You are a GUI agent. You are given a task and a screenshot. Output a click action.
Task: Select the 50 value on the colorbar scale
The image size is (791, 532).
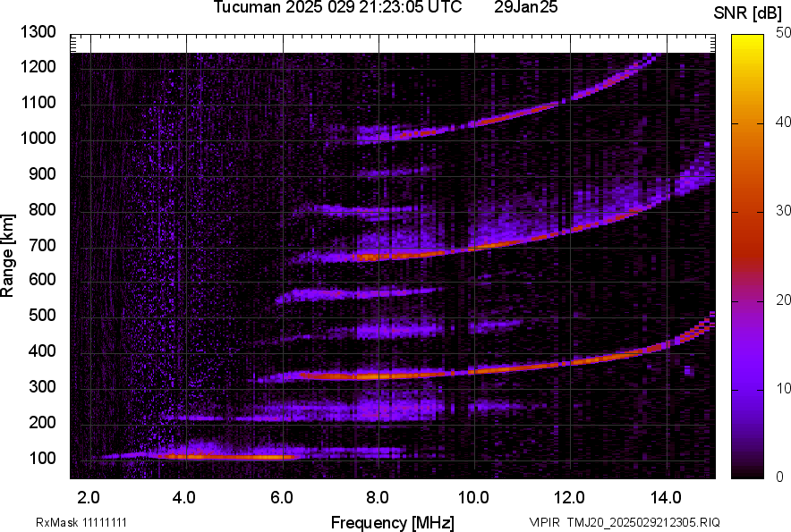784,33
